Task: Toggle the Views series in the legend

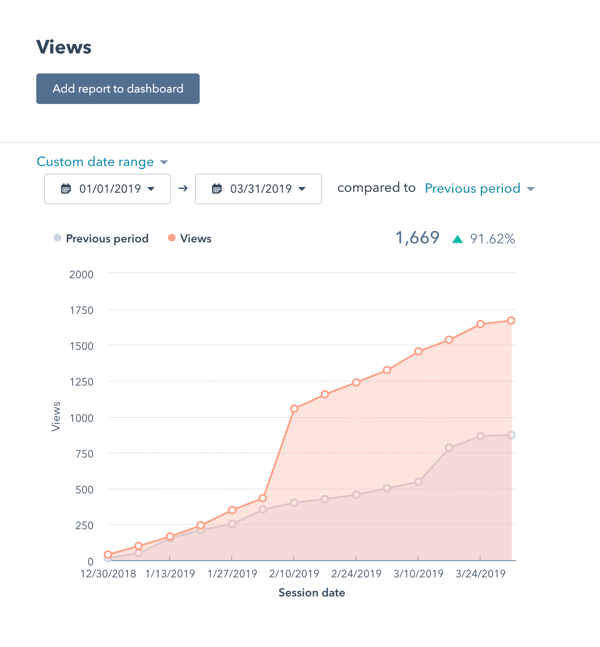Action: click(x=196, y=239)
